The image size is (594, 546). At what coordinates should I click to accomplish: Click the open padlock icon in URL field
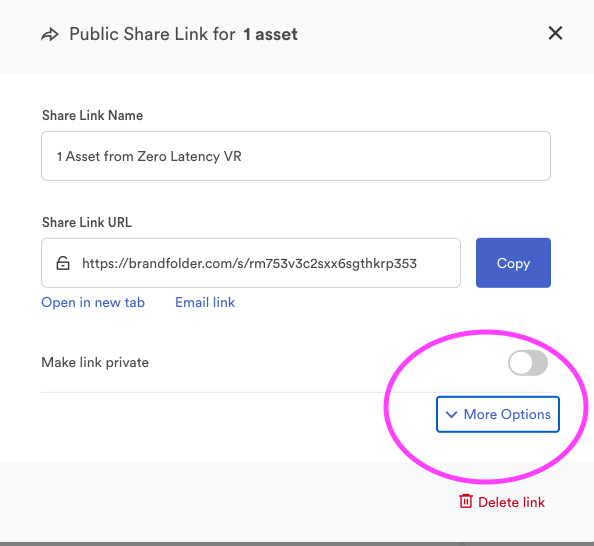click(63, 263)
